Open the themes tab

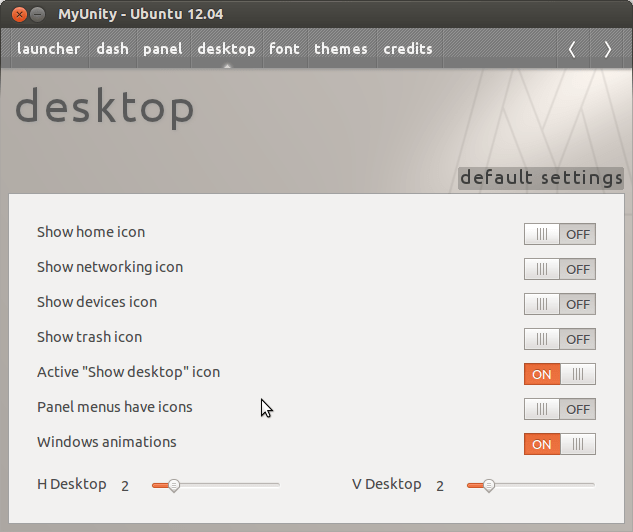(x=341, y=49)
